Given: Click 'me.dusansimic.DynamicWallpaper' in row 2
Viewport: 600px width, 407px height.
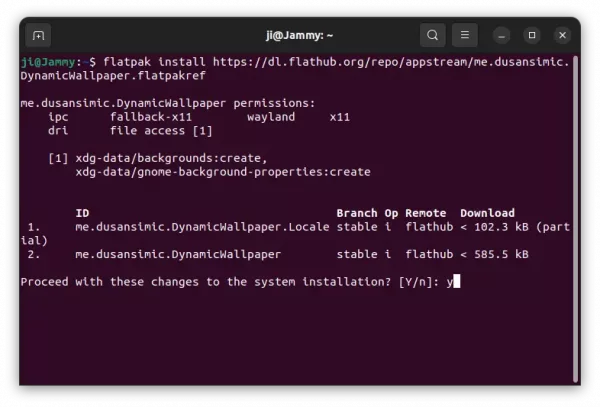Looking at the screenshot, I should 178,254.
